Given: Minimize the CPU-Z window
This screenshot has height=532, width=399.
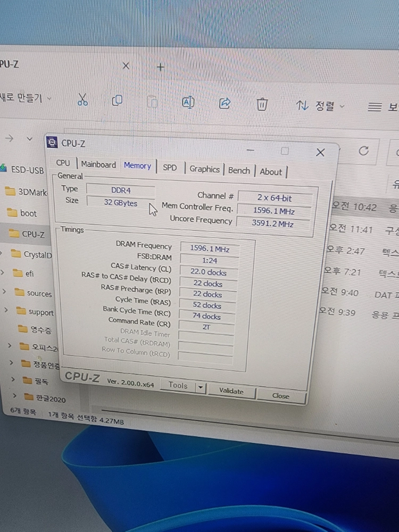Looking at the screenshot, I should click(x=251, y=149).
